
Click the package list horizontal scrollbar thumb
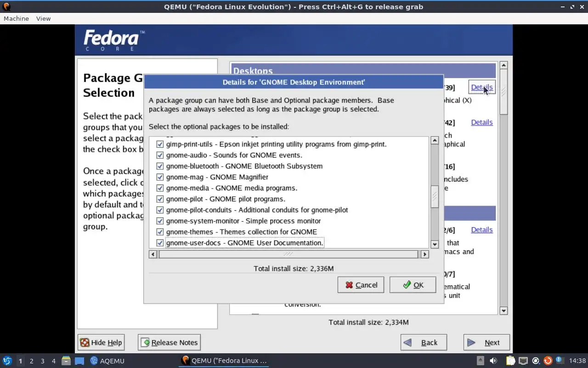(x=288, y=254)
